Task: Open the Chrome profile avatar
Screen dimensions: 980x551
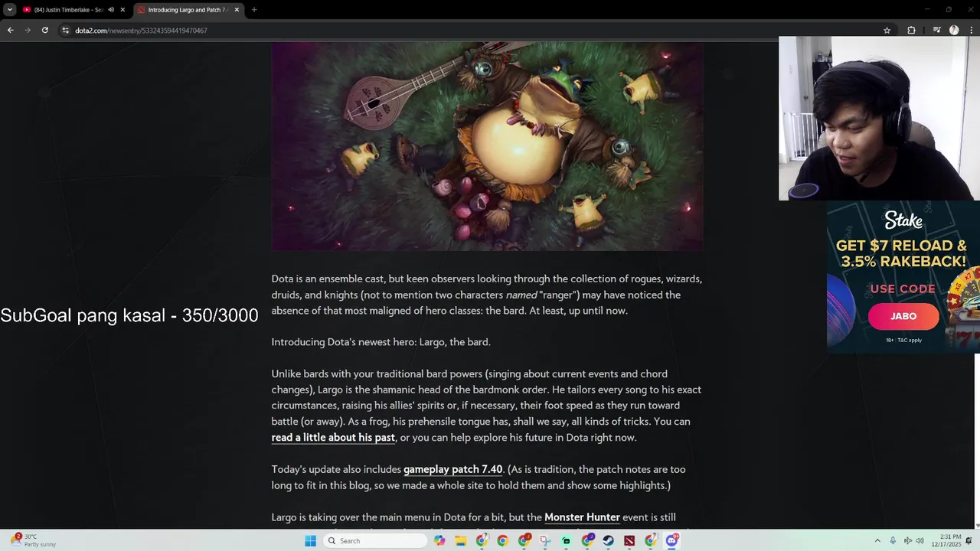Action: (x=954, y=31)
